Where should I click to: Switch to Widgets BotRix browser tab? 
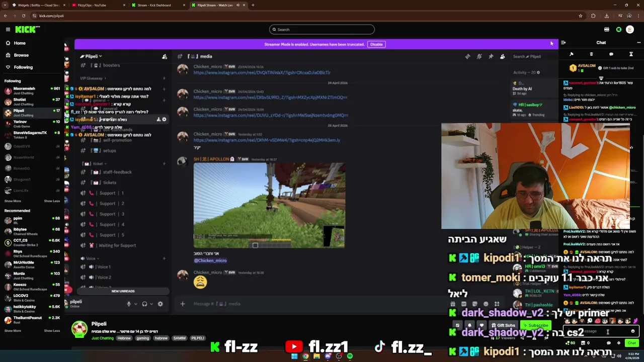[x=38, y=5]
